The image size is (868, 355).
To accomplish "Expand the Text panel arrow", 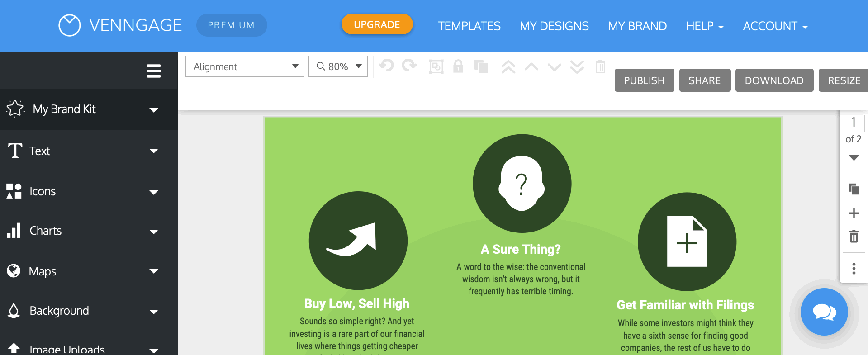I will coord(154,151).
